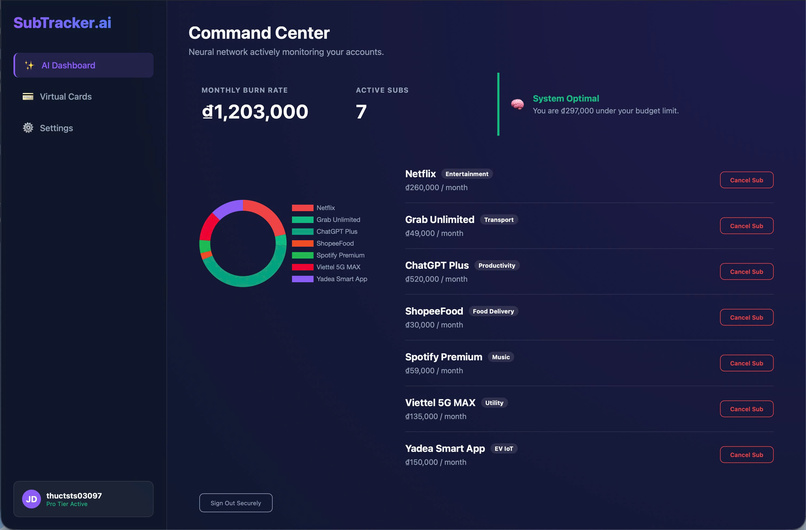Toggle the Grab Unlimited legend swatch
This screenshot has width=806, height=530.
click(x=303, y=220)
